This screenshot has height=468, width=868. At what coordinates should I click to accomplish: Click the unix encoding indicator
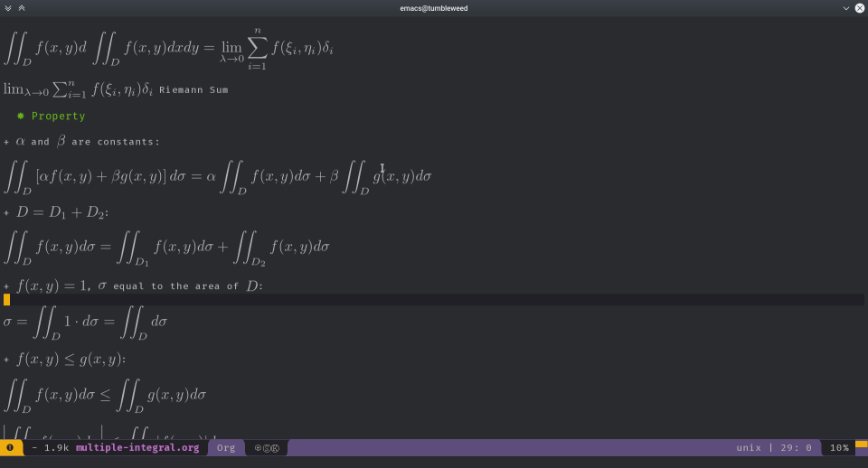coord(749,447)
